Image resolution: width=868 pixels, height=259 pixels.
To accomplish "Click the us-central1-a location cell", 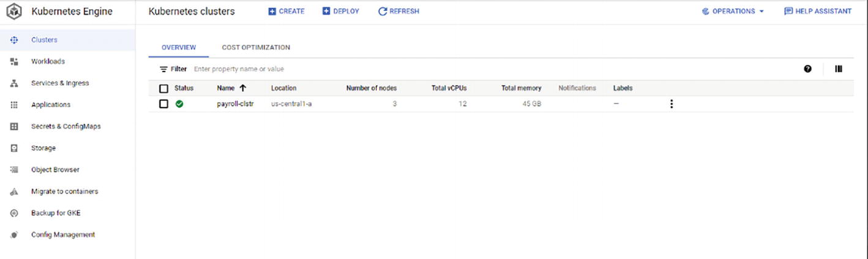I will (x=292, y=104).
